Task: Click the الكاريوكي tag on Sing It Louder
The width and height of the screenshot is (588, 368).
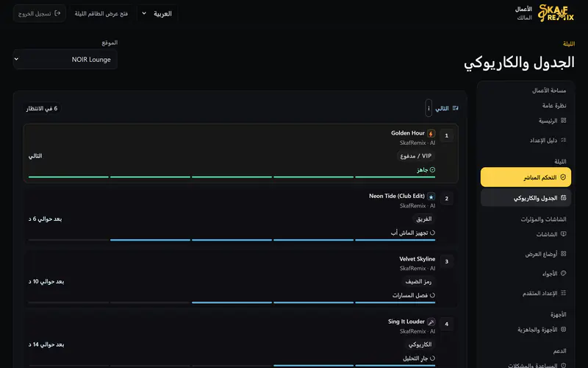Action: 420,344
